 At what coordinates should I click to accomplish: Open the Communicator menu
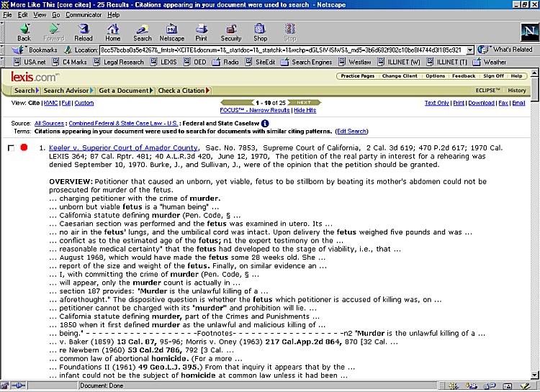[84, 15]
